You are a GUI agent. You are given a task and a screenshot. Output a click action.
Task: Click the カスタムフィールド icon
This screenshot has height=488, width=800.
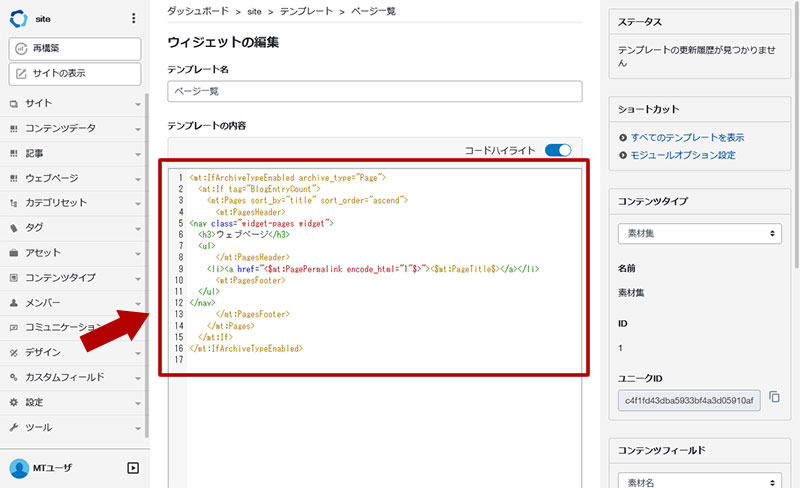coord(14,377)
